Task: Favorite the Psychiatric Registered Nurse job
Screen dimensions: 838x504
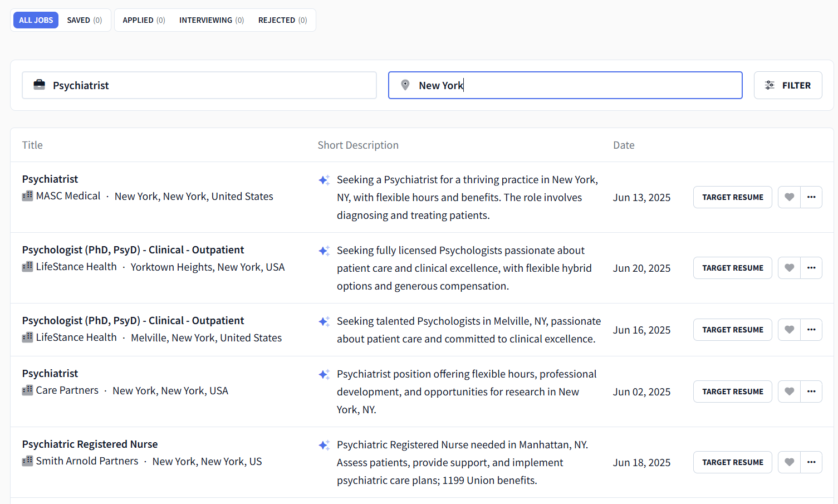Action: [789, 462]
